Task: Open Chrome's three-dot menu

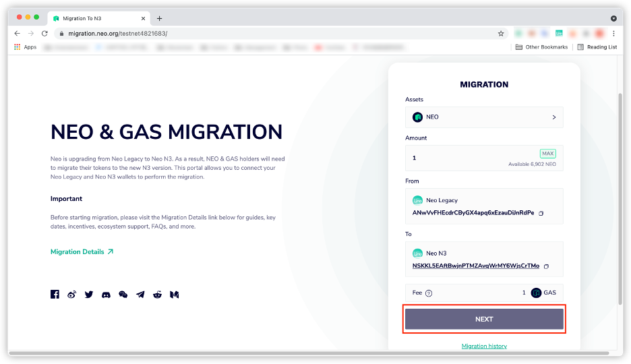Action: (613, 33)
